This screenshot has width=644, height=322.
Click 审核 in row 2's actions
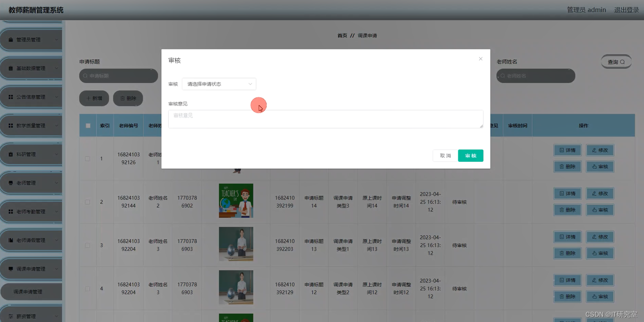(x=600, y=210)
